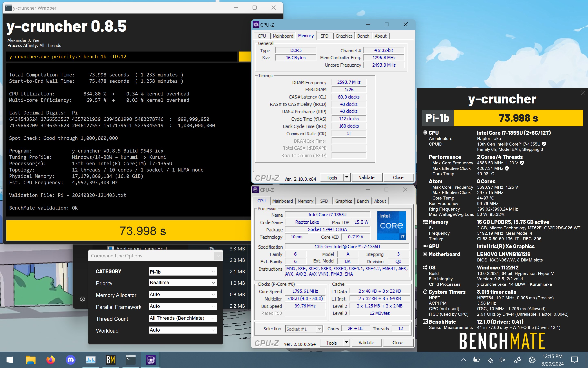Open File Explorer from the taskbar
The image size is (588, 368).
pyautogui.click(x=31, y=360)
